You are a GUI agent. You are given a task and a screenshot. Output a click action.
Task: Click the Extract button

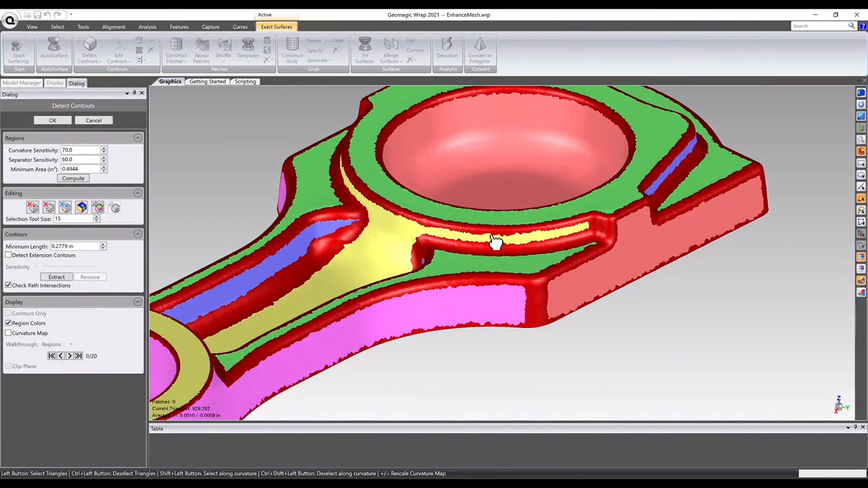(x=56, y=277)
